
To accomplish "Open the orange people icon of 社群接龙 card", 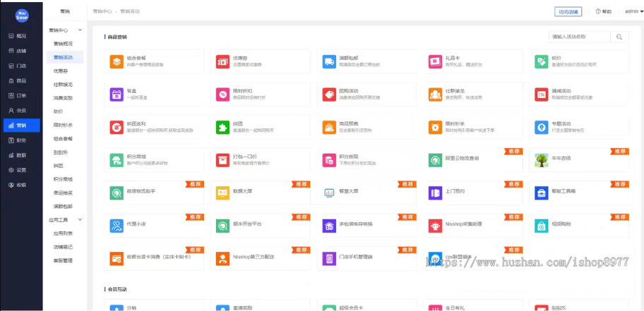I will click(435, 94).
